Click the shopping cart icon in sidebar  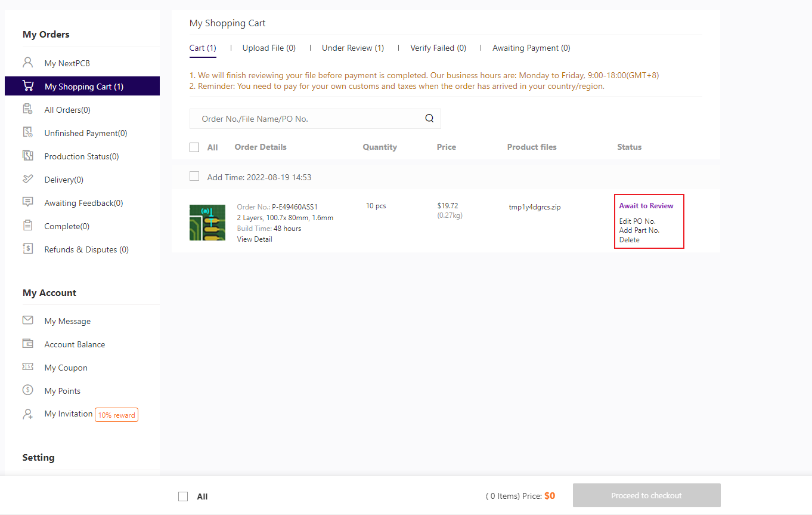tap(28, 86)
